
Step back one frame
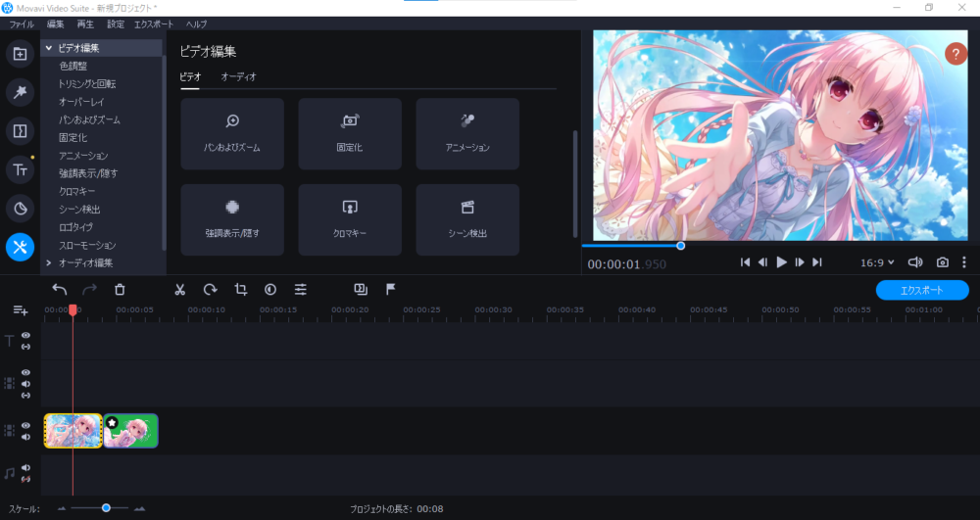coord(762,262)
